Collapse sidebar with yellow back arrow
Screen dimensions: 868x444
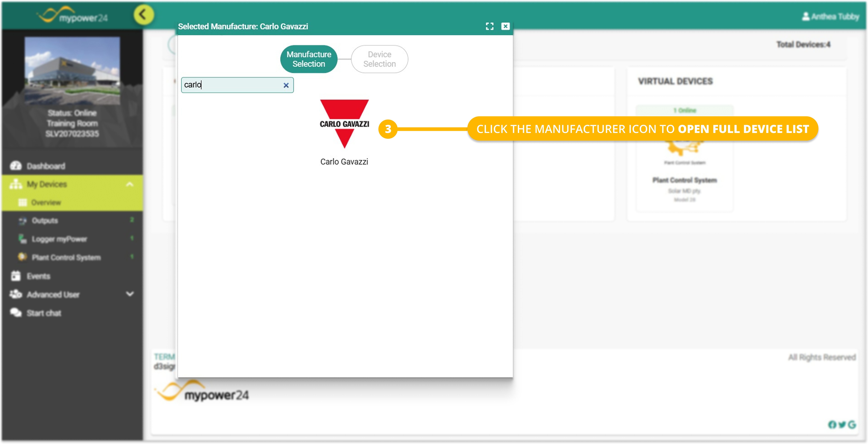point(144,15)
